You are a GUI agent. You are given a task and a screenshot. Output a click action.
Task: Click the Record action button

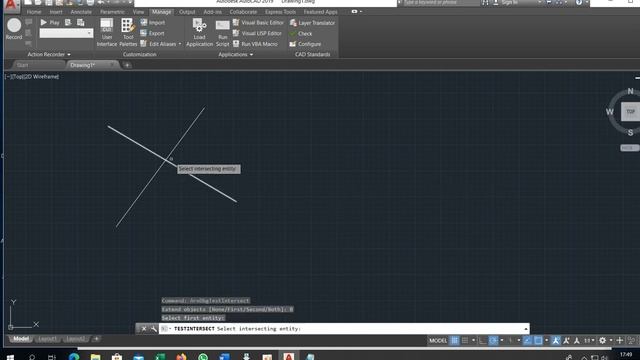[x=14, y=29]
